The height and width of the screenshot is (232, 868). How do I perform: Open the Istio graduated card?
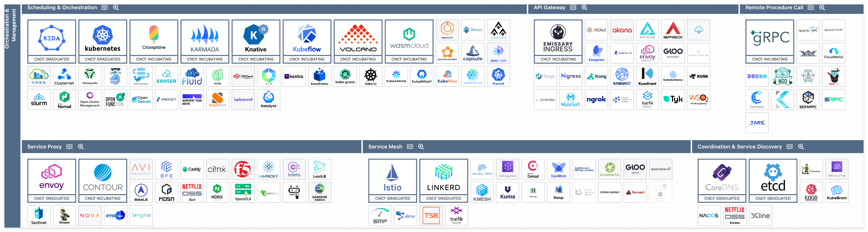pyautogui.click(x=393, y=181)
